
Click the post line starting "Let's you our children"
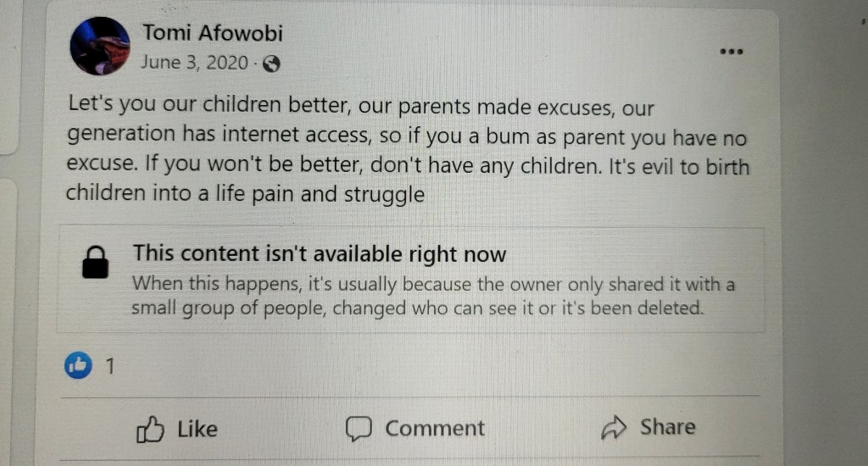click(x=361, y=108)
